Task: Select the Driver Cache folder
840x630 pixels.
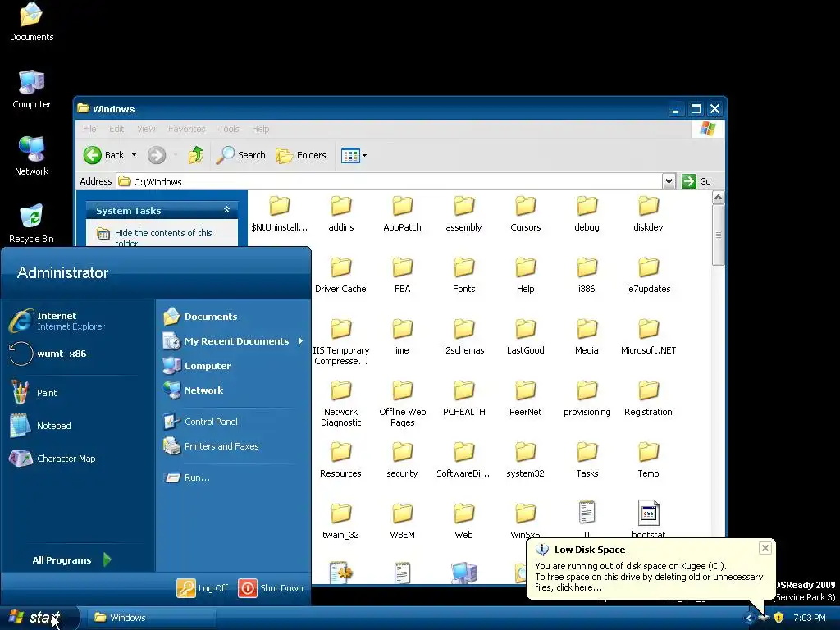Action: coord(340,275)
